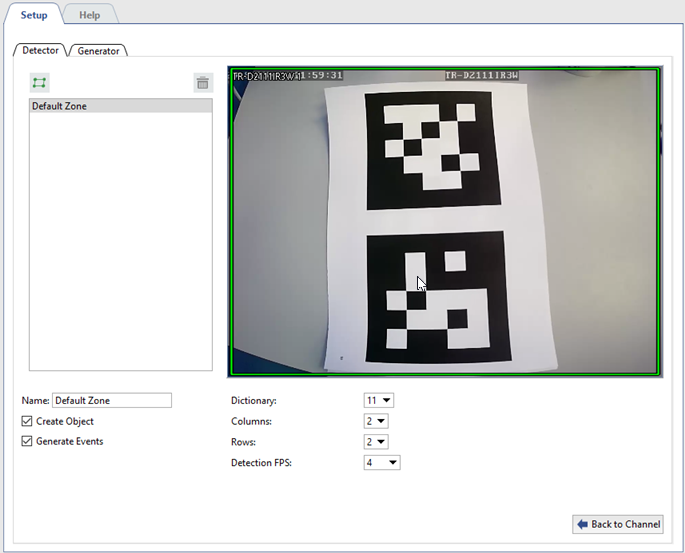Image resolution: width=685 pixels, height=553 pixels.
Task: Click the timestamp overlay on the video
Action: [x=318, y=75]
